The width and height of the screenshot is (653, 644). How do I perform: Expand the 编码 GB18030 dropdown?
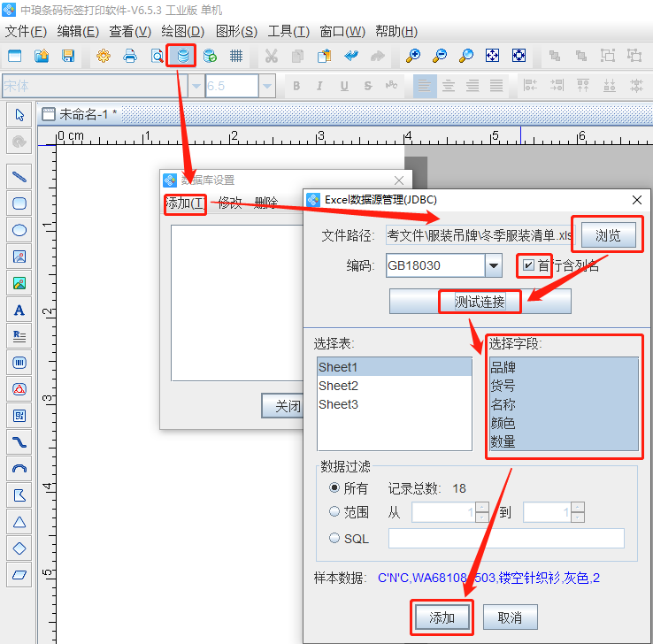click(494, 265)
